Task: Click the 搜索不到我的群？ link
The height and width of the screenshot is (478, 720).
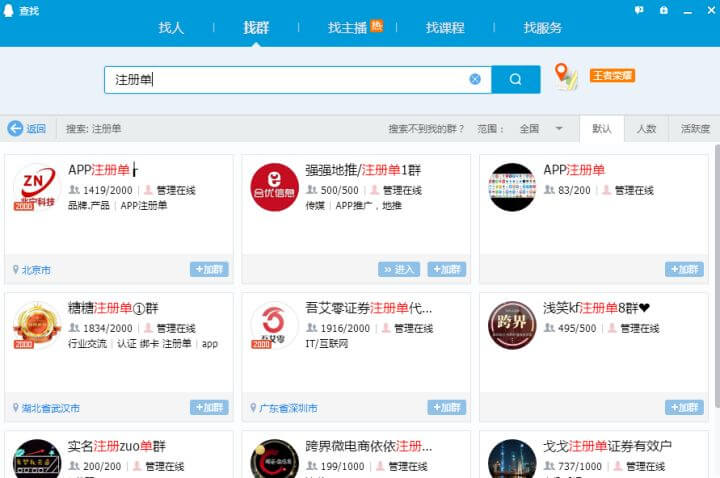Action: (x=427, y=129)
